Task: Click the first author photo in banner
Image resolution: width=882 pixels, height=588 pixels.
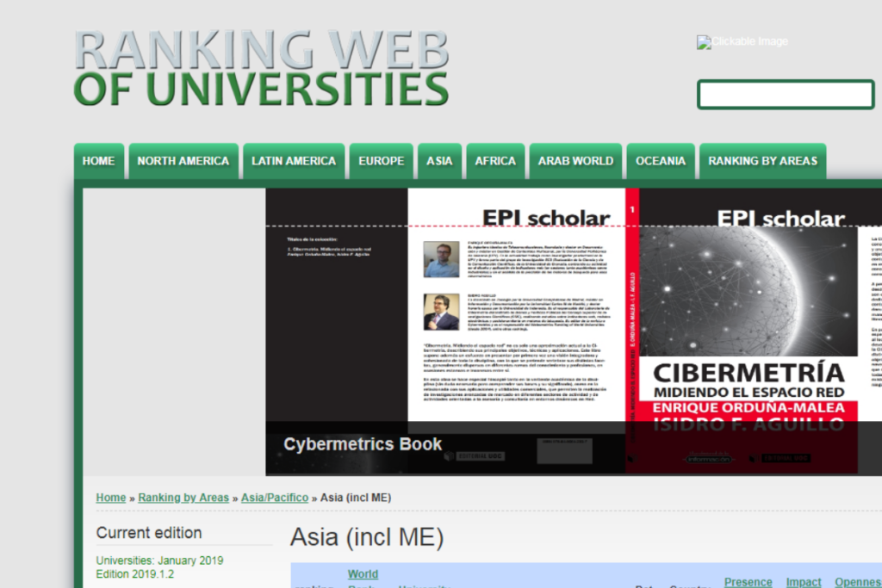Action: coord(441,259)
